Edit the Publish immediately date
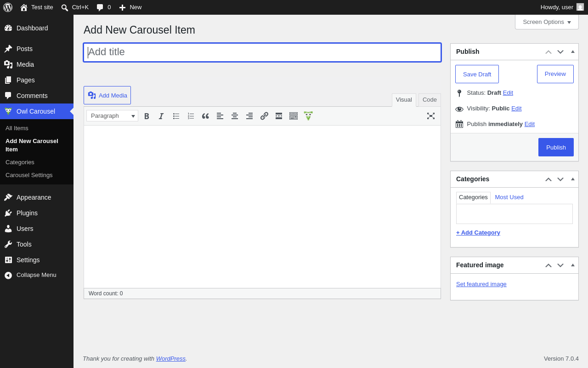588x368 pixels. 530,124
